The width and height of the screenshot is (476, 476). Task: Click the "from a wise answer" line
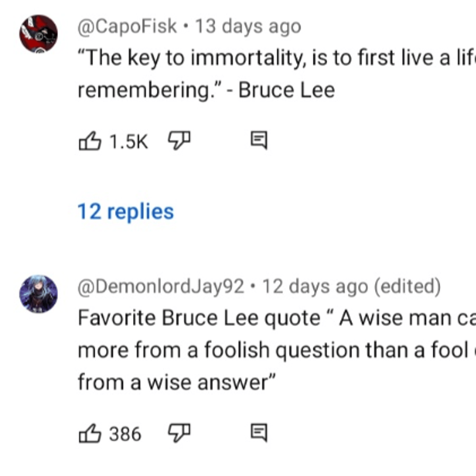(177, 382)
